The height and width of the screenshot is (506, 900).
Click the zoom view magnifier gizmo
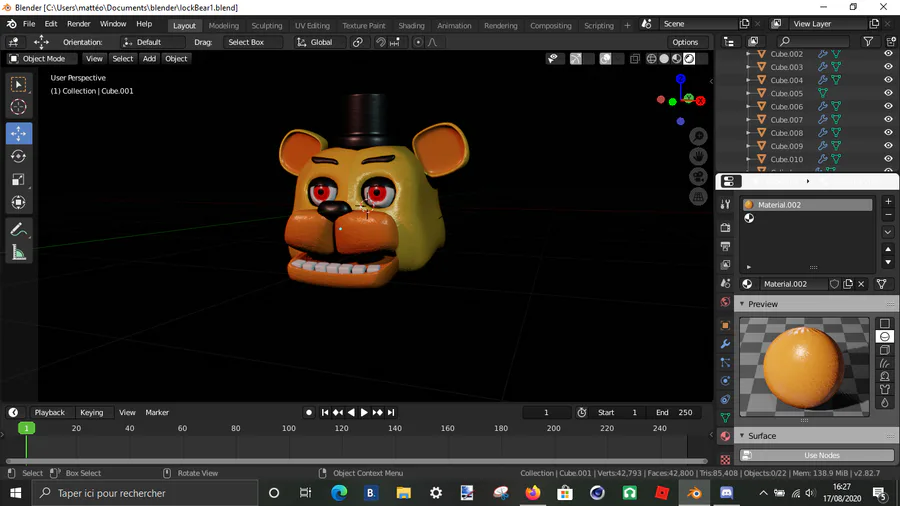tap(698, 137)
